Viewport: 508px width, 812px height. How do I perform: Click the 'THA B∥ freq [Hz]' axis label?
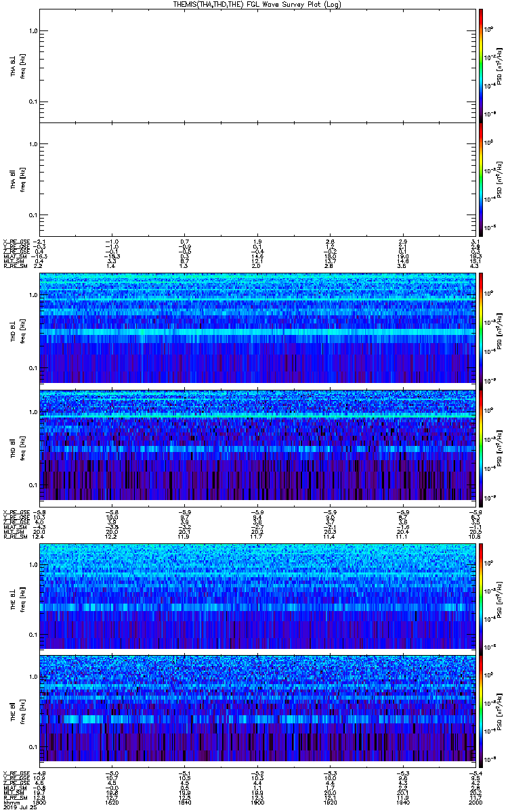(18, 179)
